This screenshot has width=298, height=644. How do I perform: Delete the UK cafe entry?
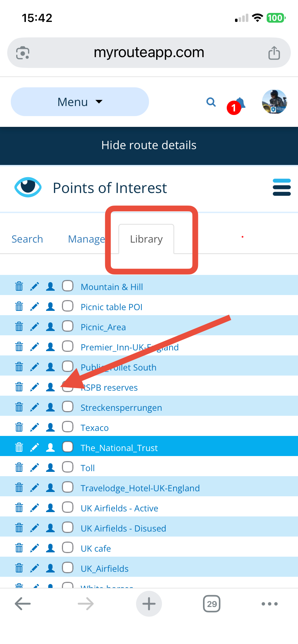(x=19, y=548)
